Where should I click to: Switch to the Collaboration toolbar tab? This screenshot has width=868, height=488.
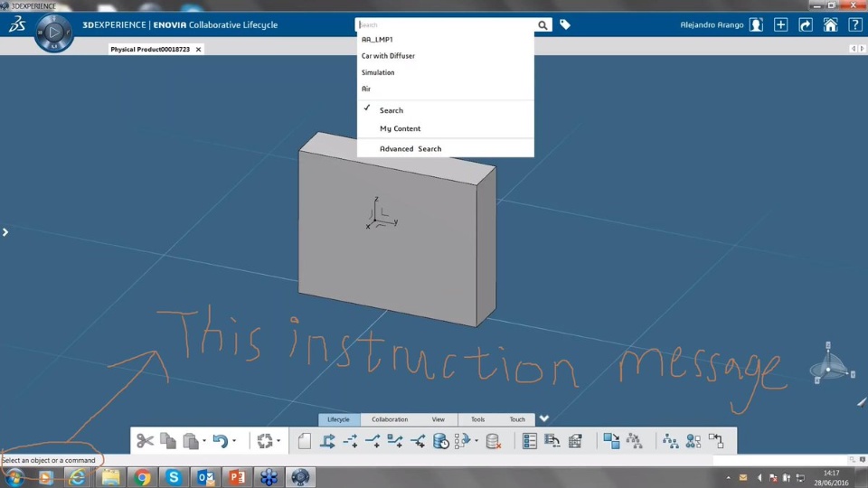click(x=390, y=419)
